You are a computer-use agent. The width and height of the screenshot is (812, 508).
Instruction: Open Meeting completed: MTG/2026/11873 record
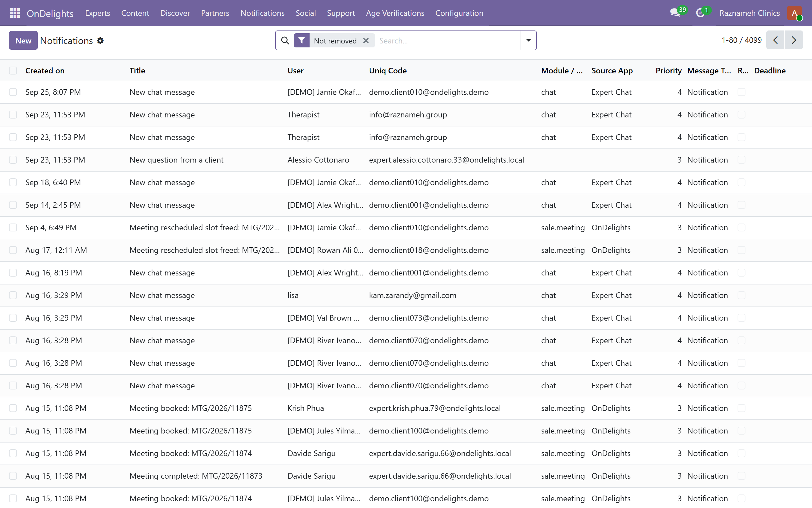click(196, 476)
